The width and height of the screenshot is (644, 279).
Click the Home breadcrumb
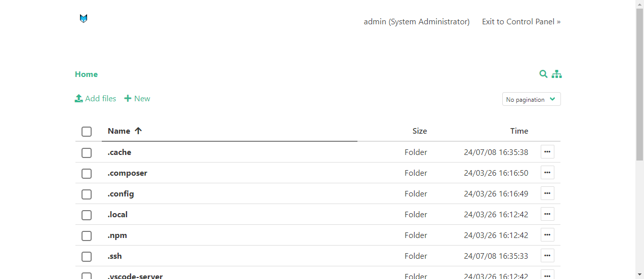tap(86, 74)
